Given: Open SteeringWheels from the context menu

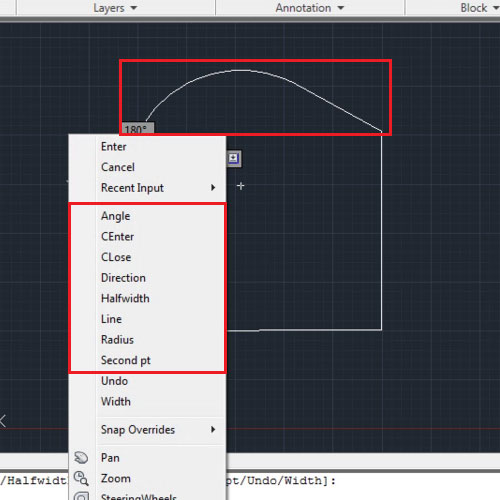Looking at the screenshot, I should [x=147, y=495].
